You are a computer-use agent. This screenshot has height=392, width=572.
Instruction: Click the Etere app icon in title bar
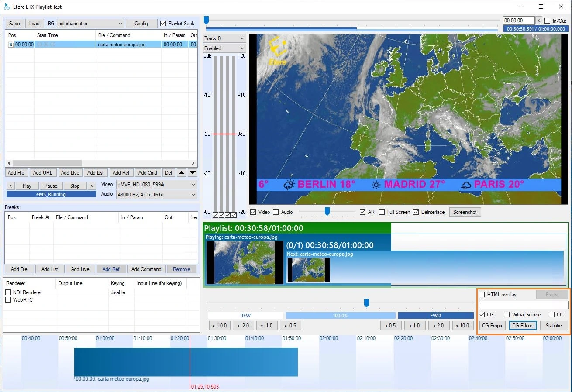click(7, 7)
